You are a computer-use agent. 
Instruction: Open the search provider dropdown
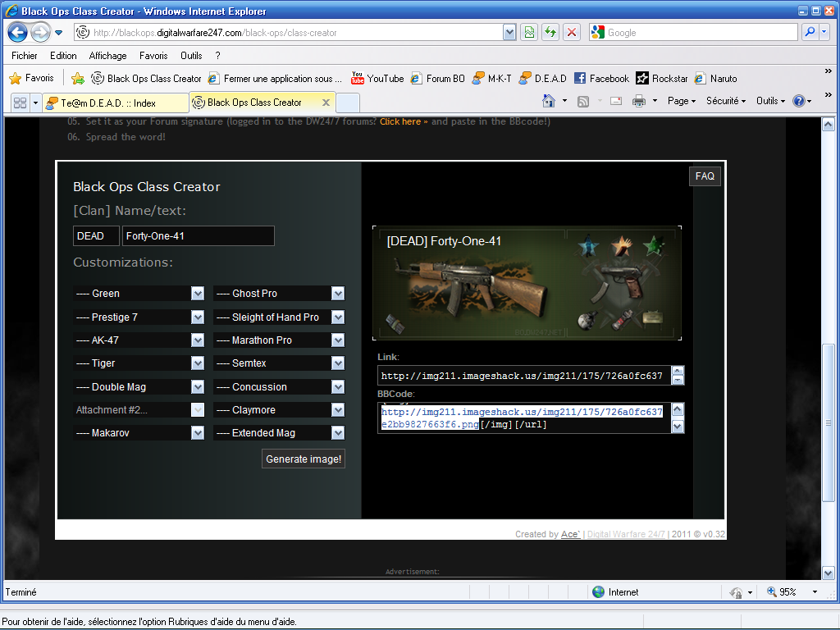[x=824, y=33]
